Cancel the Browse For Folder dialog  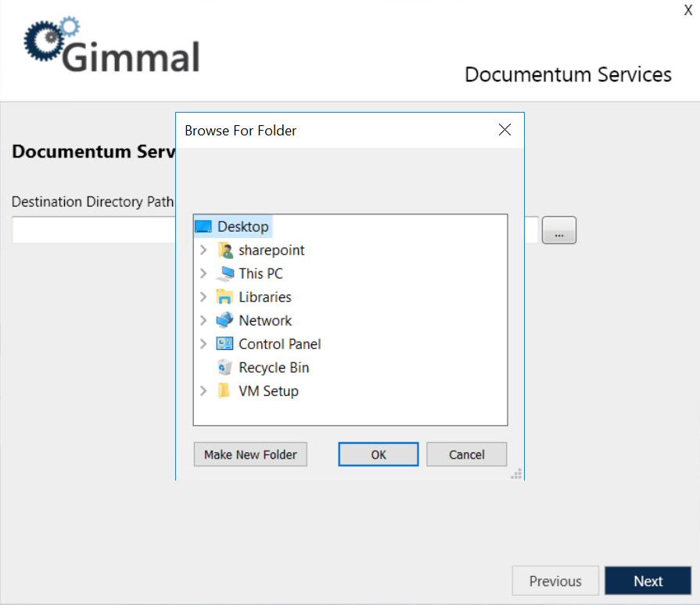click(466, 454)
